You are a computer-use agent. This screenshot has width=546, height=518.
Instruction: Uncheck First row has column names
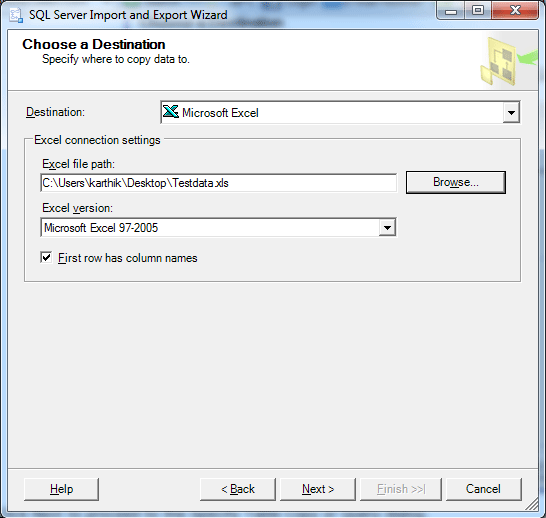pos(46,258)
